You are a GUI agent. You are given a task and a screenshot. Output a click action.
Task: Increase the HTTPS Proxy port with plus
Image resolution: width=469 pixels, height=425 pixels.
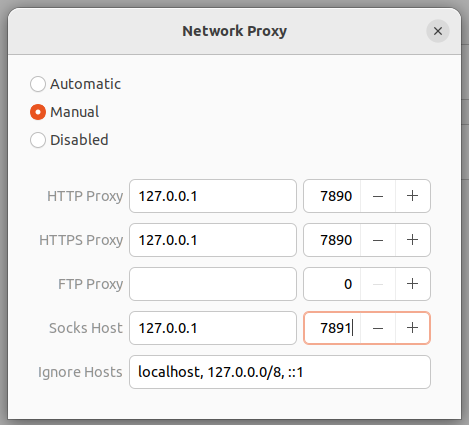(412, 240)
